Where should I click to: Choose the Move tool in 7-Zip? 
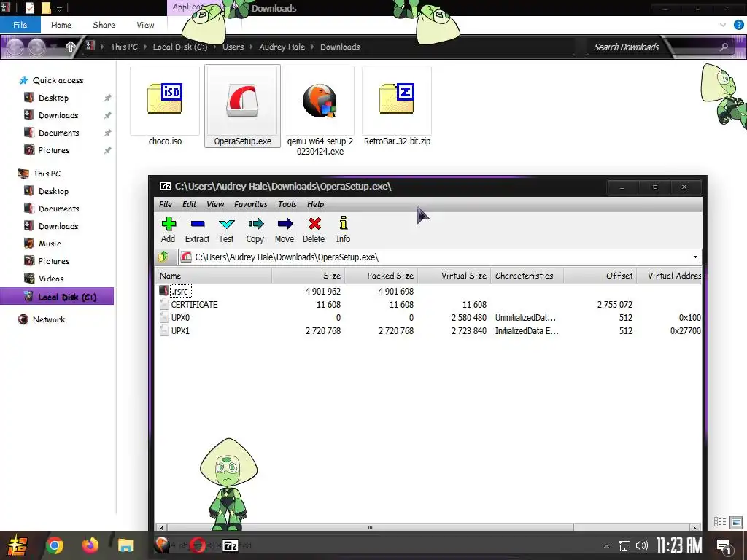[x=285, y=230]
